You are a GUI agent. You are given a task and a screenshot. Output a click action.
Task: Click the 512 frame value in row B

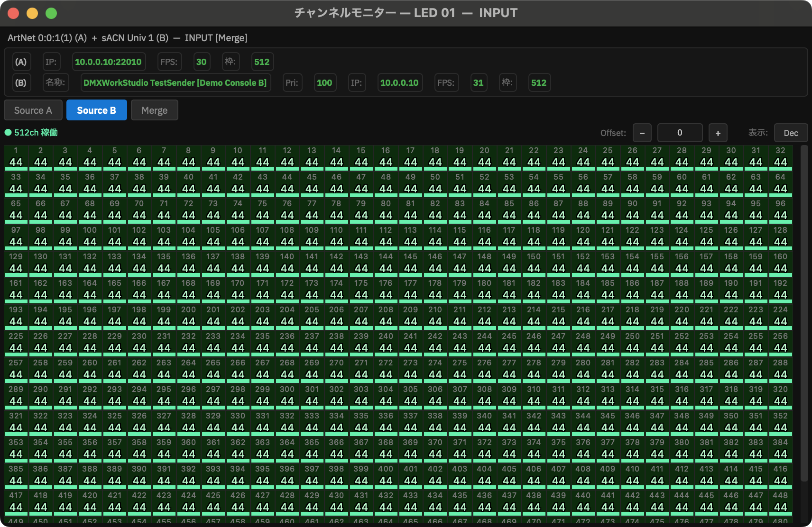(539, 83)
